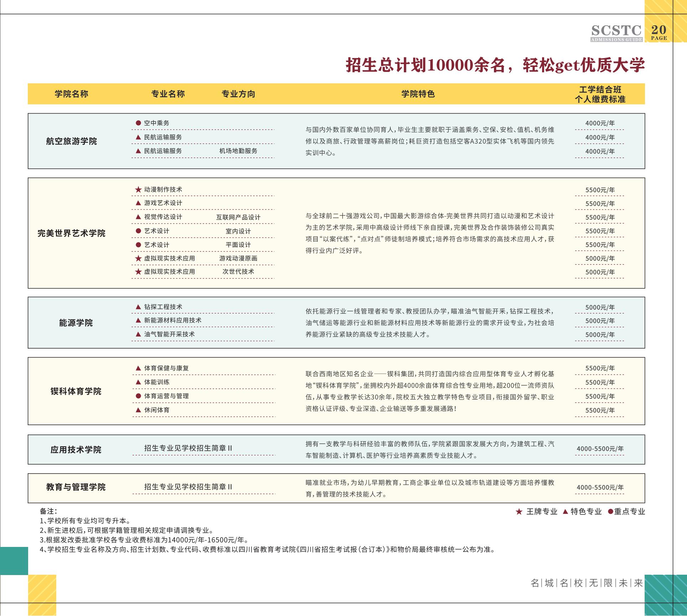Screen dimensions: 687x616
Task: Click the circle icon beside 空中乘务
Action: tap(139, 123)
